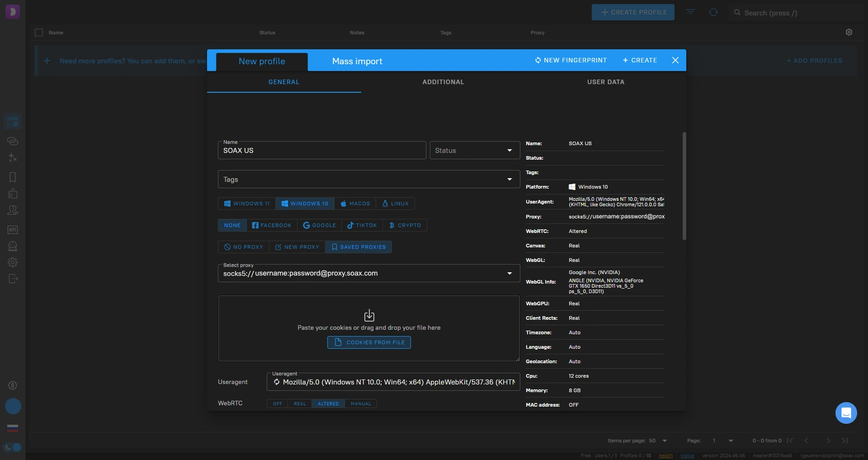Switch to the Additional tab

443,82
